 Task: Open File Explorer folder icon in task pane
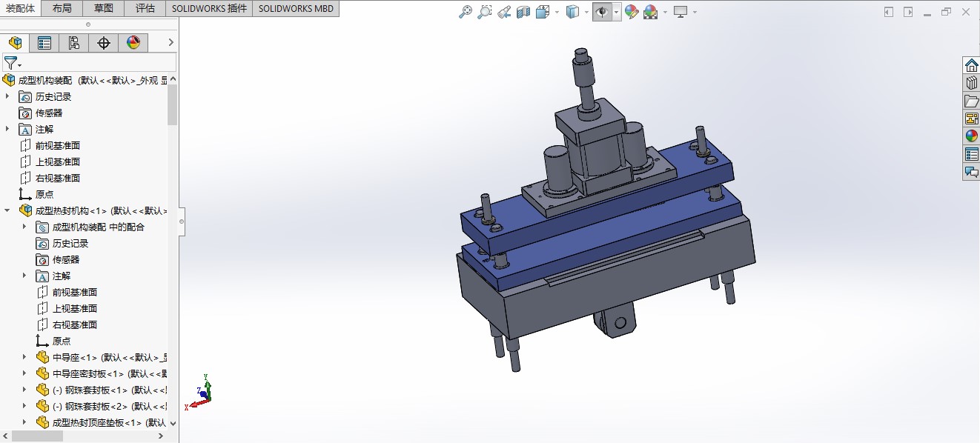click(x=971, y=101)
